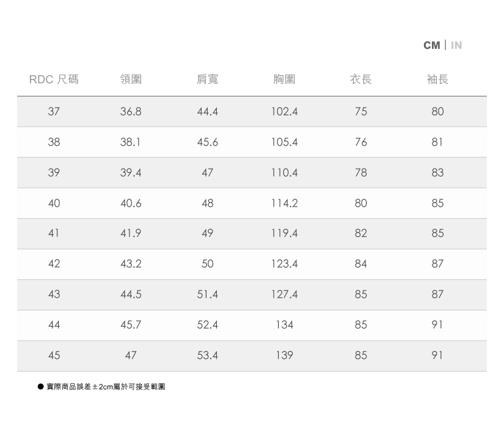Click the RDC 尺碼 column header
504x428 pixels.
click(54, 79)
